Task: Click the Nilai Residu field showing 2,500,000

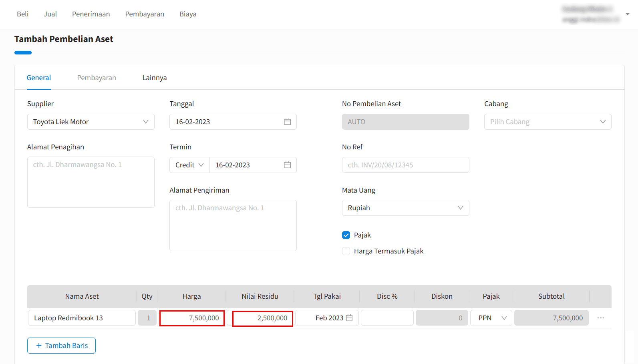Action: (x=263, y=319)
